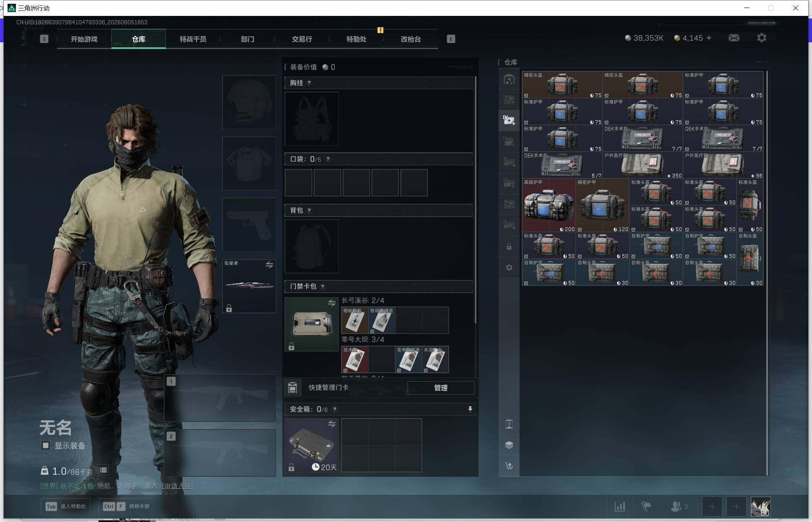Click the padlock icon in warehouse sidebar

click(x=509, y=247)
